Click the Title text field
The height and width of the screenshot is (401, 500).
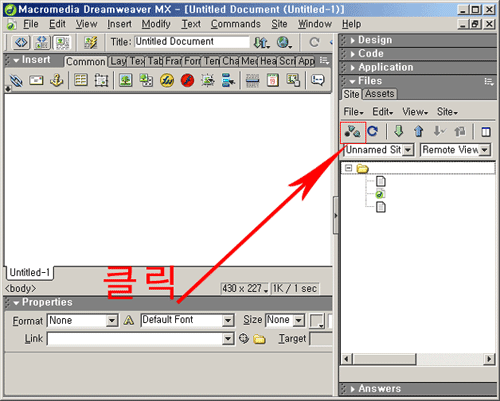(x=192, y=42)
